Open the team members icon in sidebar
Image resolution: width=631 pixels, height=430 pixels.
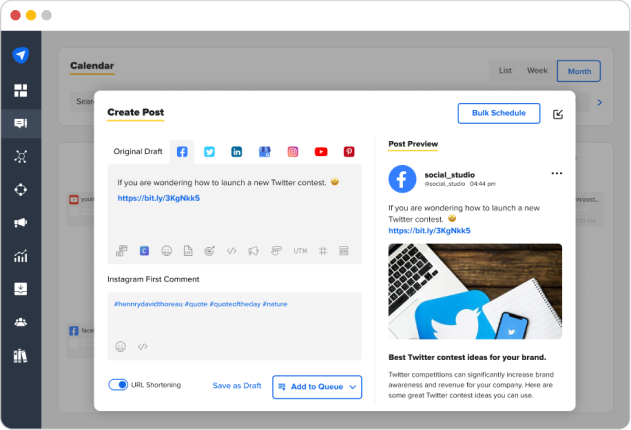click(21, 322)
